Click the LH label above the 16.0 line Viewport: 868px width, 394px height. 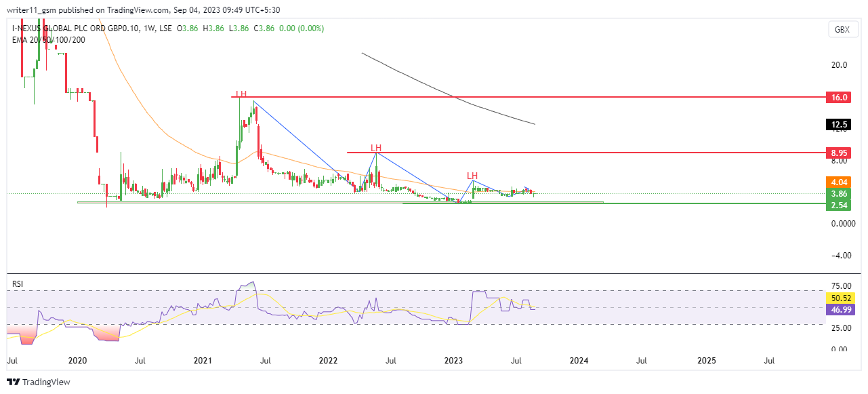pyautogui.click(x=241, y=94)
